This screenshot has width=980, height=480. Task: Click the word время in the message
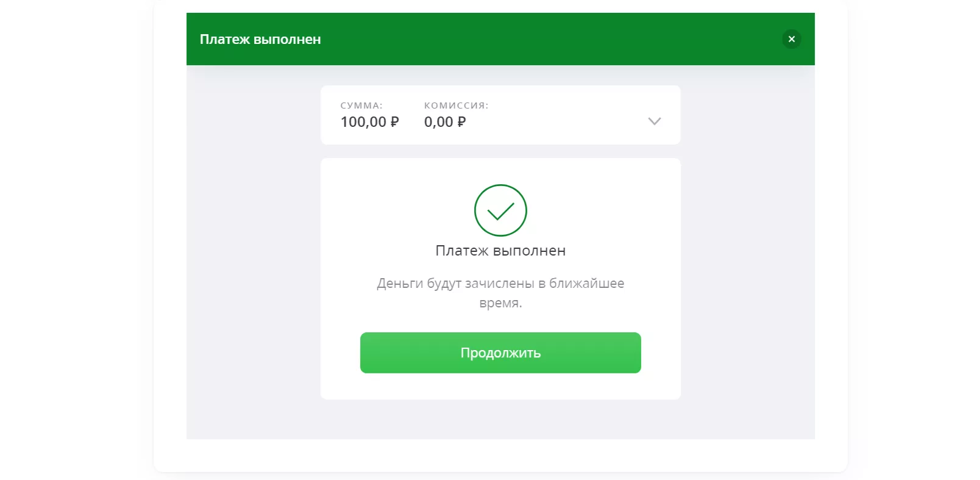[x=500, y=303]
